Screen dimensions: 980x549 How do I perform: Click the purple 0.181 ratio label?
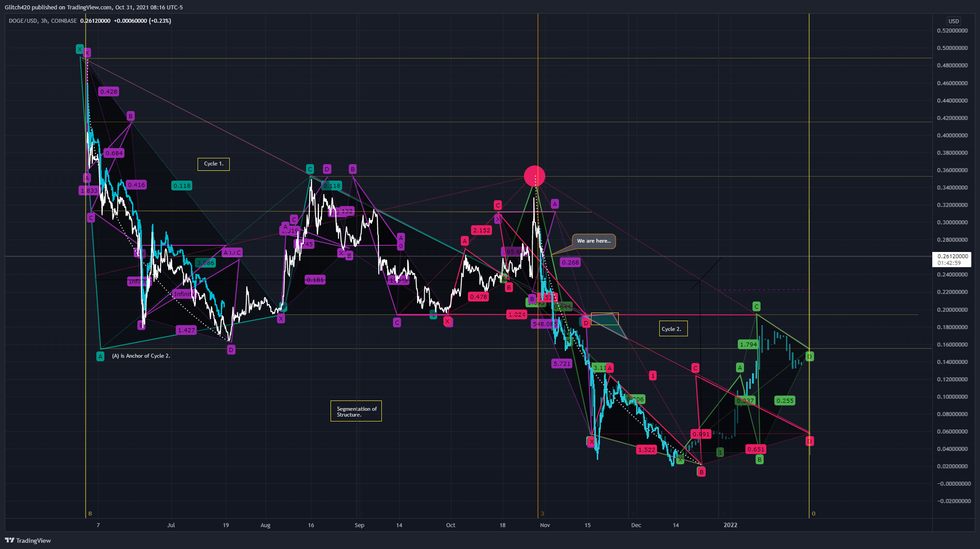[315, 280]
